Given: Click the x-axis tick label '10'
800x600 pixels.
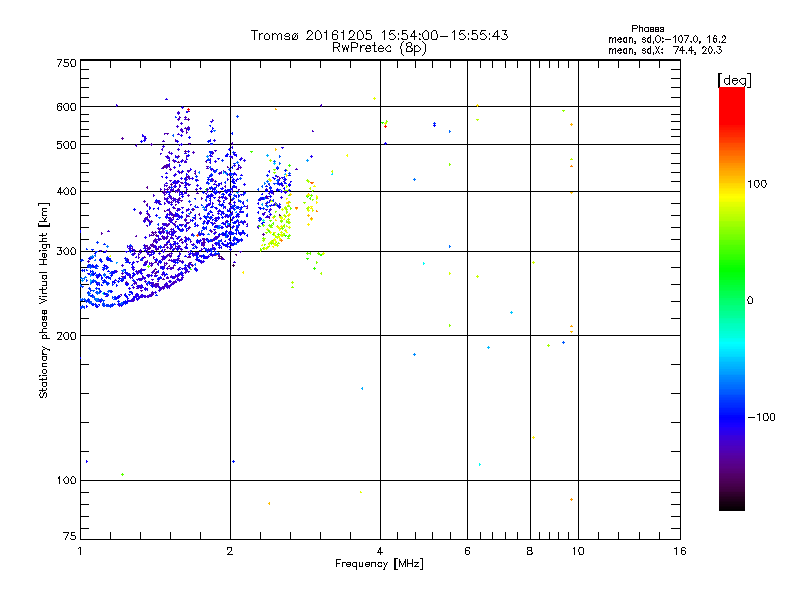Looking at the screenshot, I should [578, 551].
